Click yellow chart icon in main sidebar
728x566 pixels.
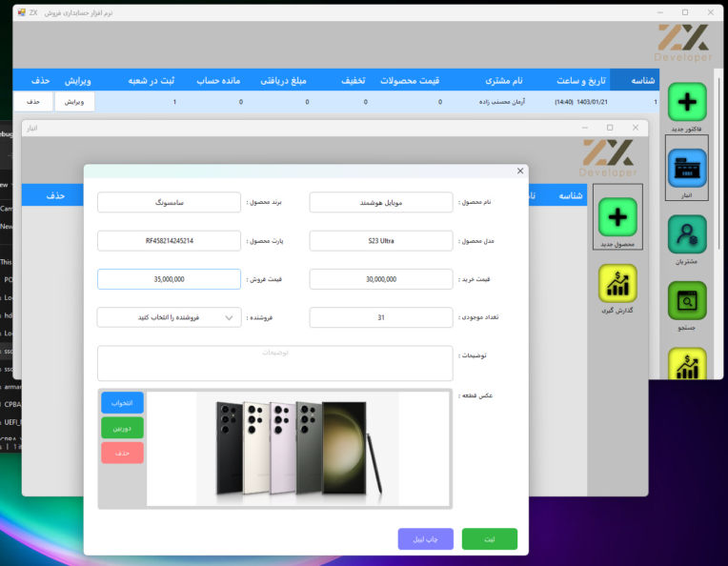(687, 364)
